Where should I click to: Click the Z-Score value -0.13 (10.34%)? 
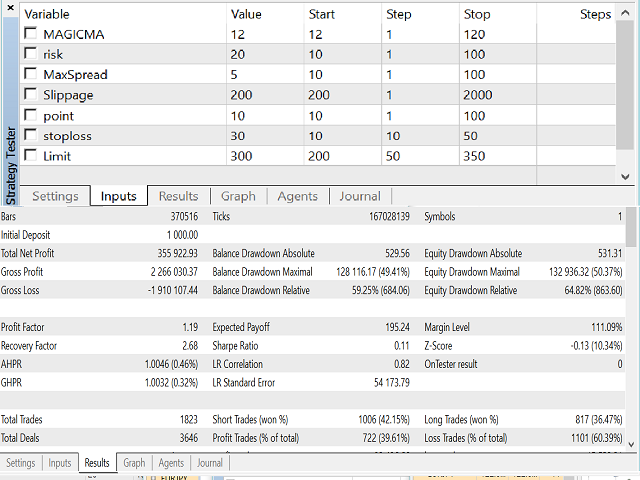597,346
